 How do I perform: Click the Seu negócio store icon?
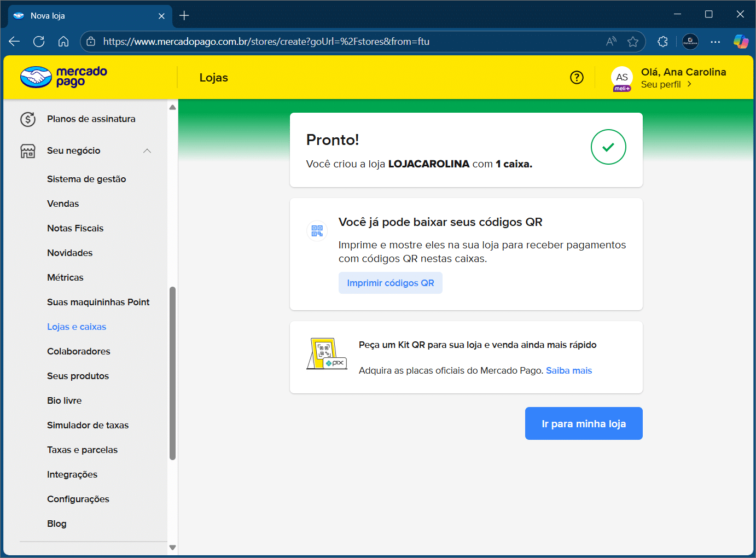[x=28, y=151]
